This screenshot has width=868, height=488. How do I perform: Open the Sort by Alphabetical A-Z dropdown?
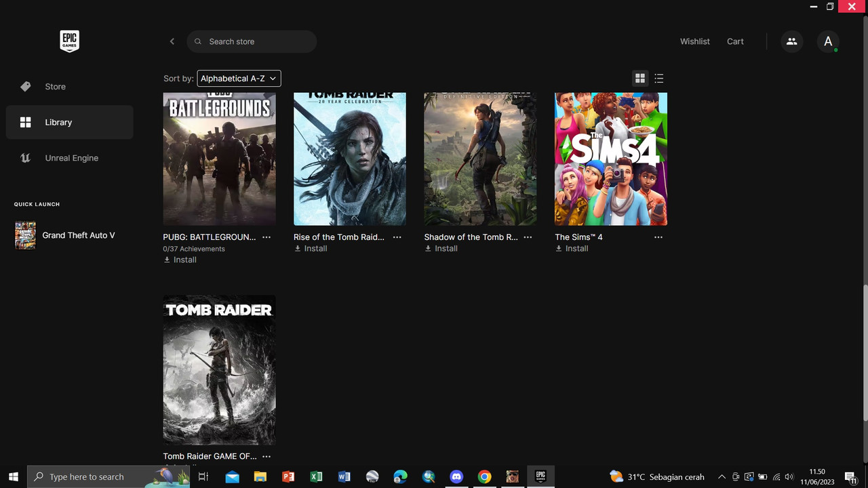coord(239,79)
